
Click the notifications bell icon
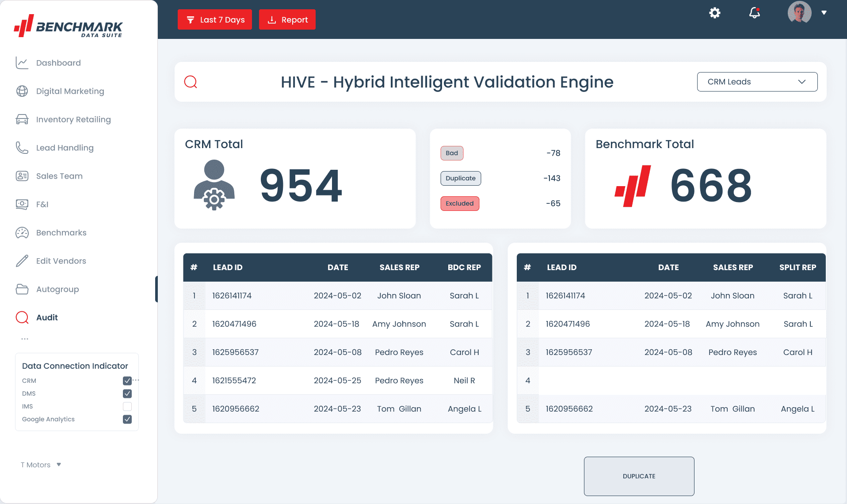(754, 13)
